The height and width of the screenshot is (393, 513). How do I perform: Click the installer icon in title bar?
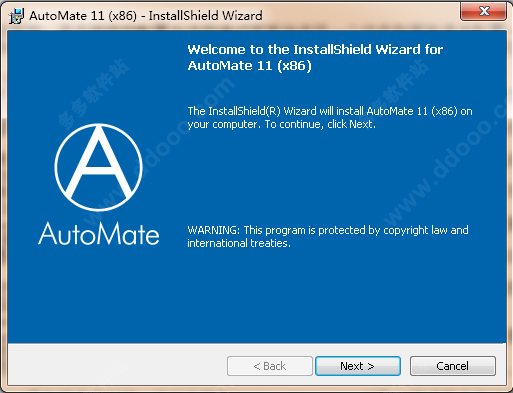pyautogui.click(x=16, y=16)
